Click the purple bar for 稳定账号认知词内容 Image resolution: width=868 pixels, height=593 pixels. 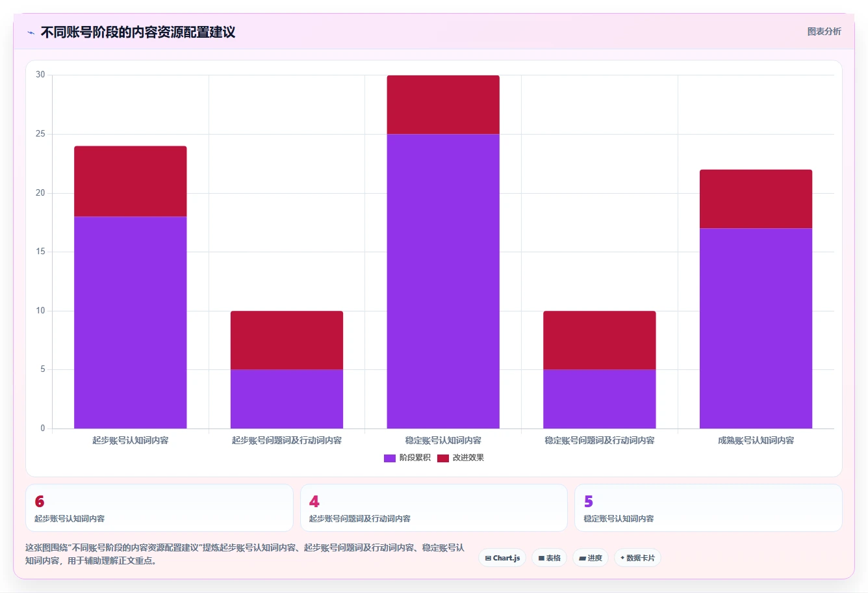[x=443, y=281]
